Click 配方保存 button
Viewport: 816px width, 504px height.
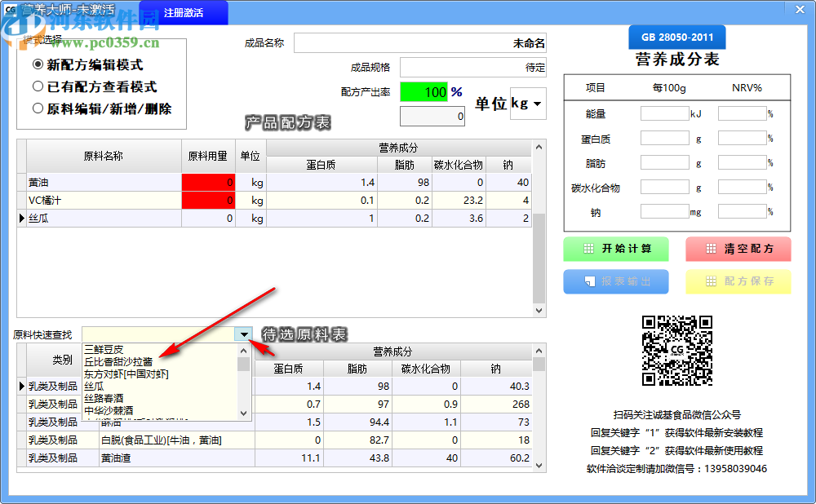(x=738, y=281)
